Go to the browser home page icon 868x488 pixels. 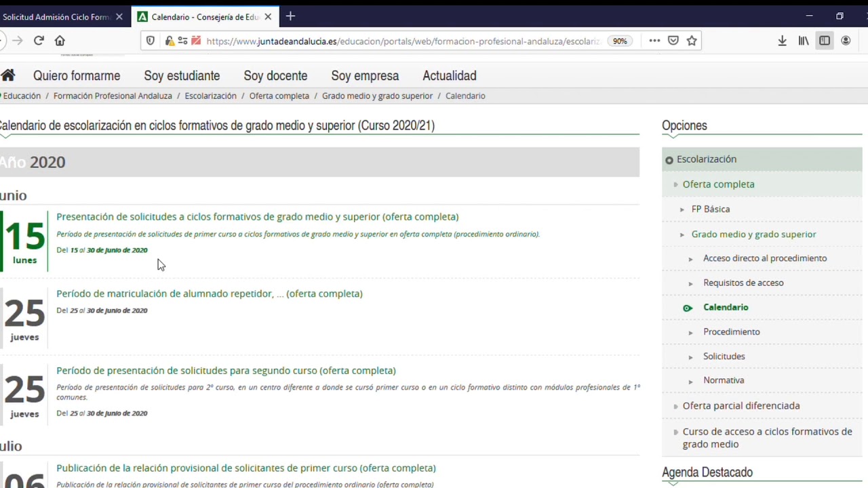click(x=60, y=41)
